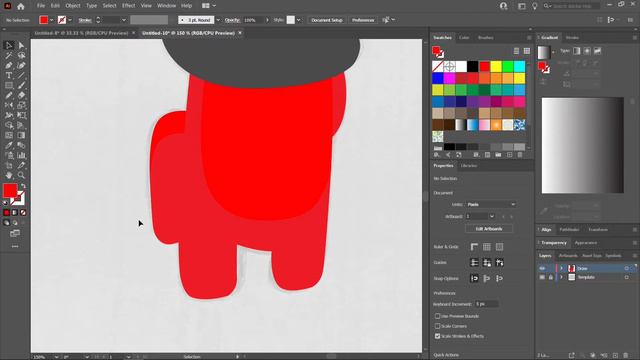Switch to the Artboards panel tab
Screen dimensions: 640x360
pos(568,256)
